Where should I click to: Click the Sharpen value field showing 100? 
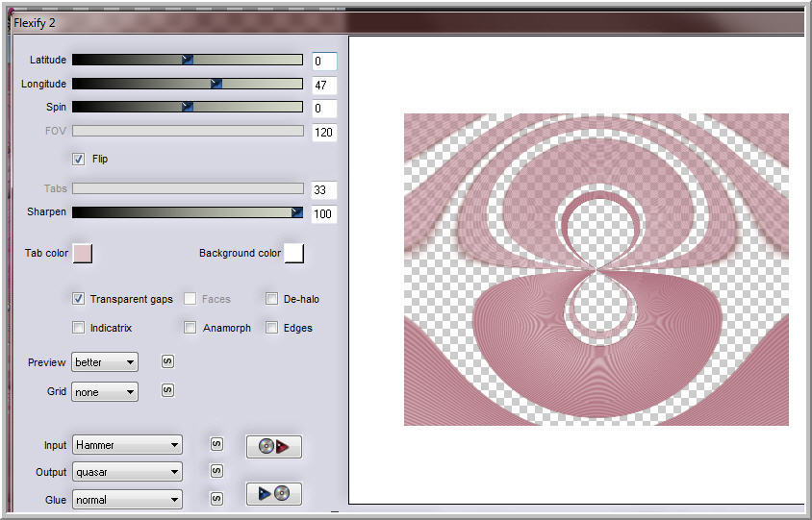click(x=324, y=213)
